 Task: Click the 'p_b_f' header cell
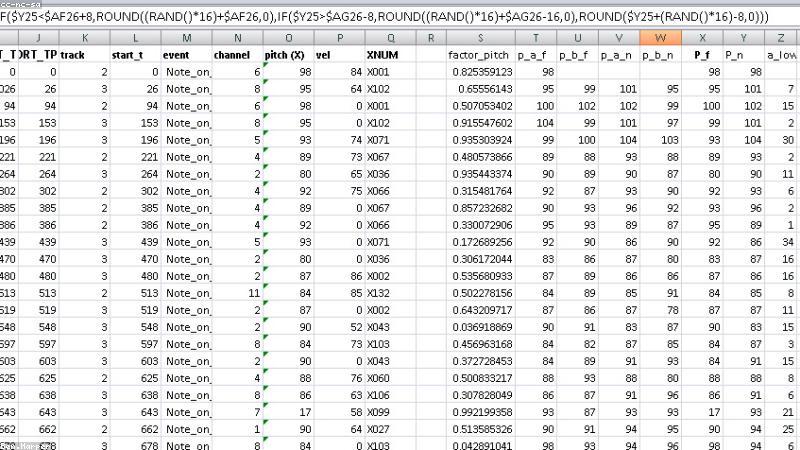(x=578, y=55)
